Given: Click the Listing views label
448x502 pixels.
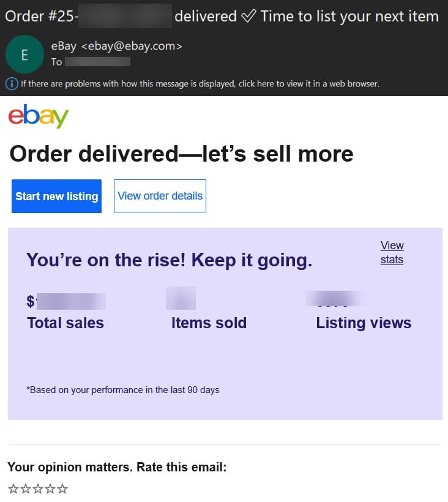Looking at the screenshot, I should 364,323.
